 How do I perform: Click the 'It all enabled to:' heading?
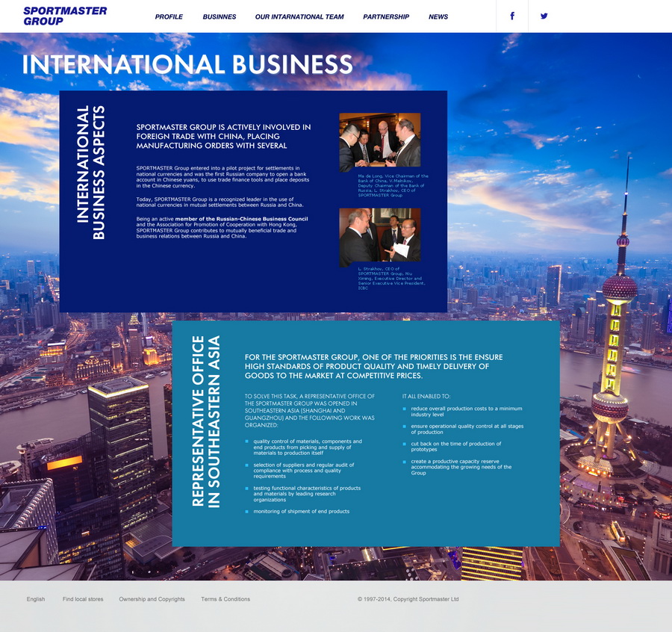click(426, 396)
